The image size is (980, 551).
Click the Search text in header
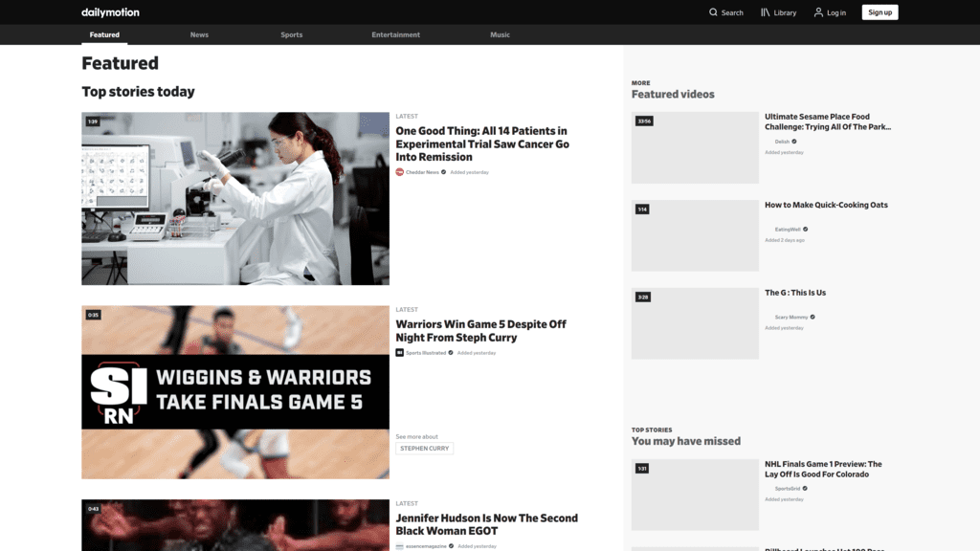pos(732,13)
